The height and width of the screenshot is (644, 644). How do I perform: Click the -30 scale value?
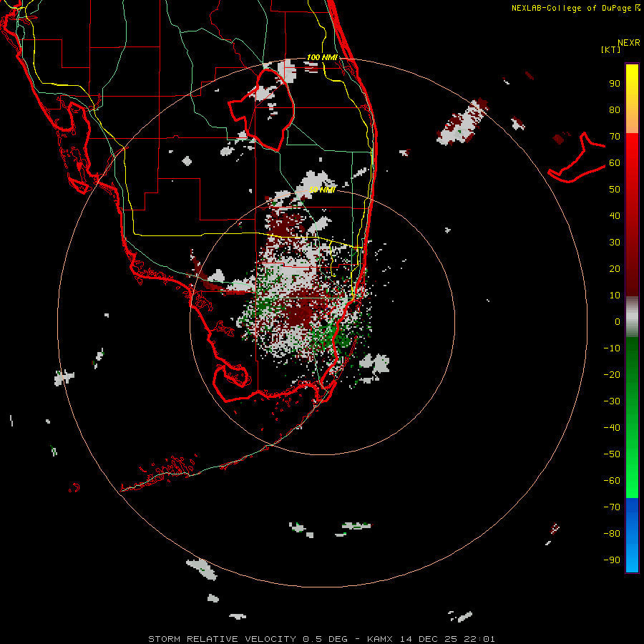pos(612,401)
